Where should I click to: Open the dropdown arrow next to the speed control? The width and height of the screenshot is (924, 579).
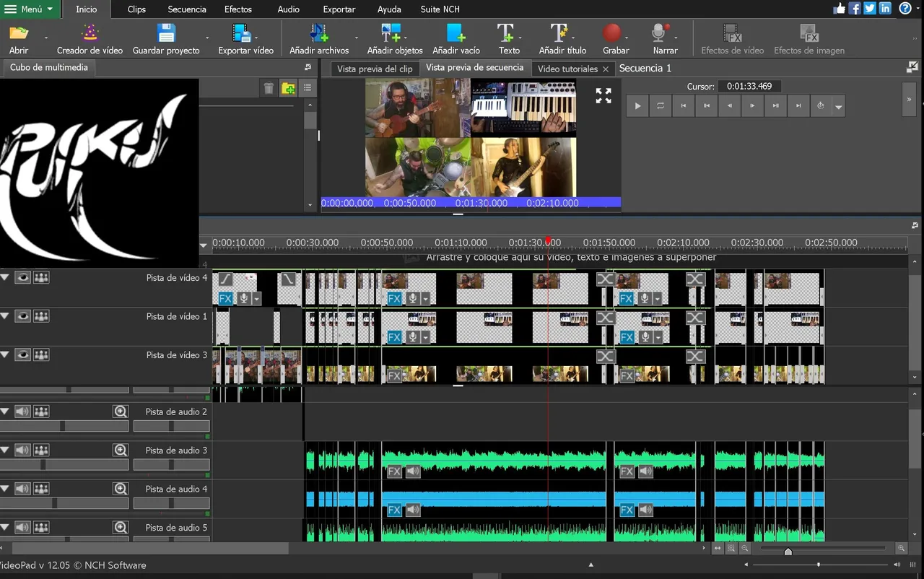click(x=838, y=106)
